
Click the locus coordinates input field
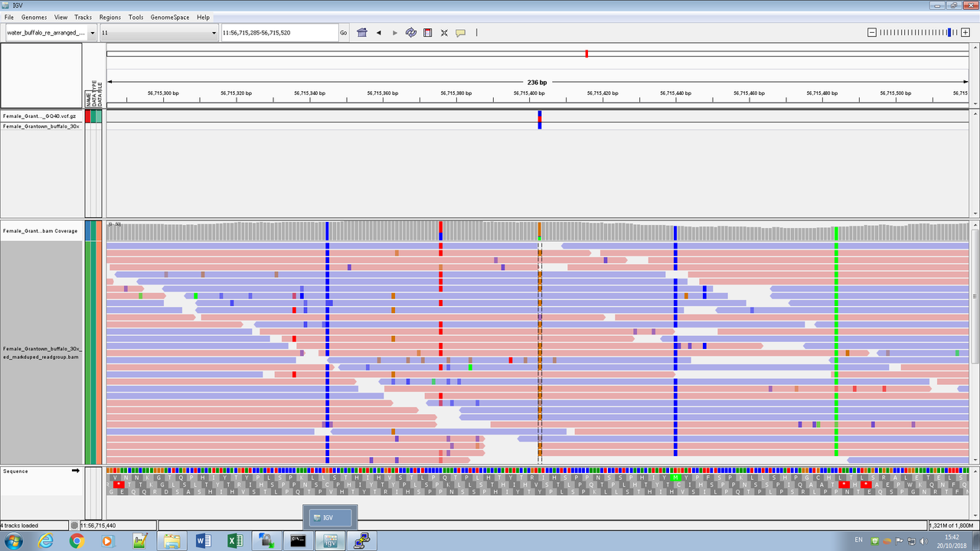(x=279, y=33)
